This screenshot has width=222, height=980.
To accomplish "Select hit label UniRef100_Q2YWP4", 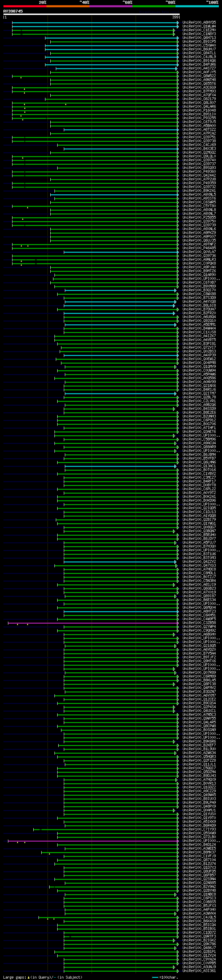I will tap(199, 627).
